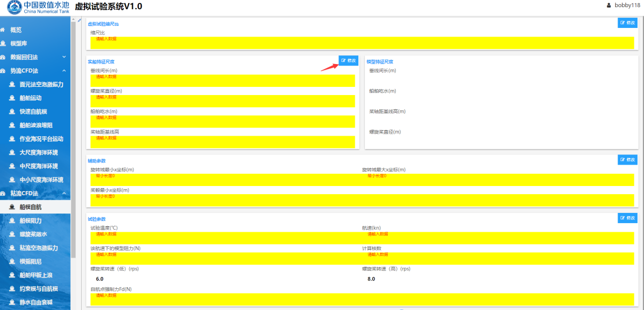
Task: Open the bobby118 user account menu
Action: pos(623,5)
